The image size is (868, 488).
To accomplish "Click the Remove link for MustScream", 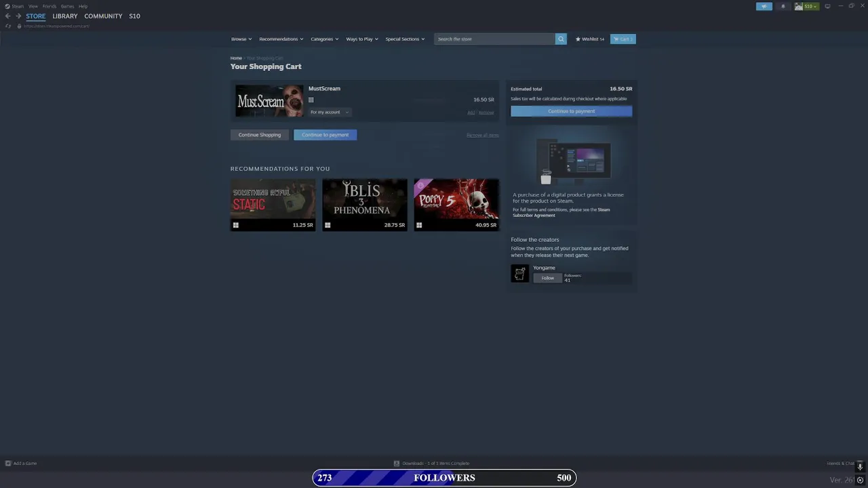I will coord(486,113).
